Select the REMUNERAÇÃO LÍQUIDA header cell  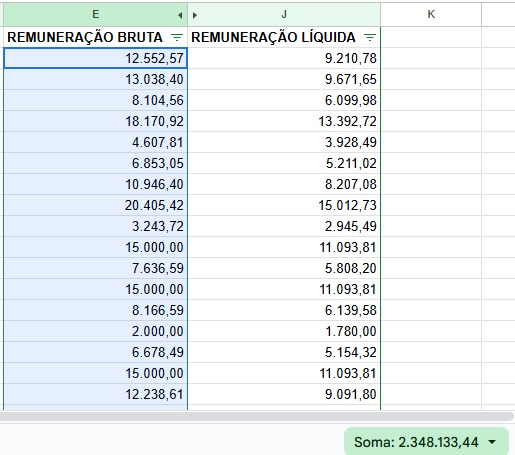click(284, 37)
